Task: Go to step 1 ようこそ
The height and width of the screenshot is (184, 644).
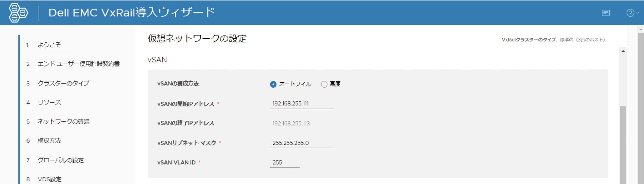Action: point(49,45)
